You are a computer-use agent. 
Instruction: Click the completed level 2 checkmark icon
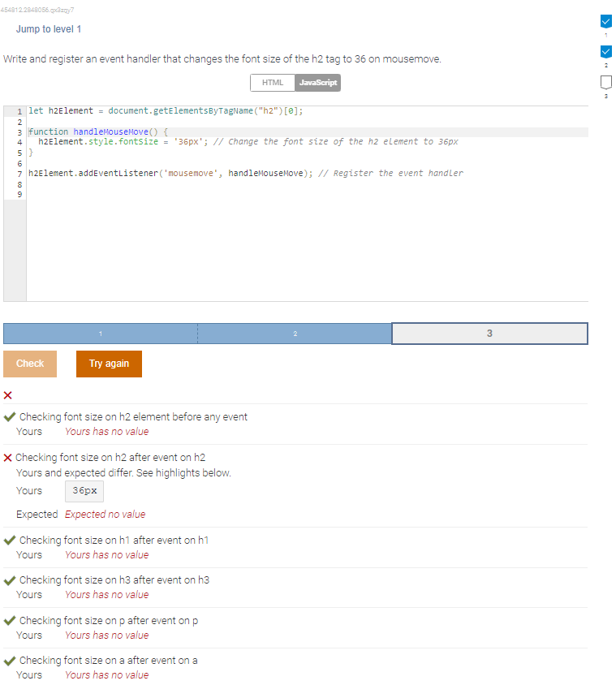(x=605, y=52)
